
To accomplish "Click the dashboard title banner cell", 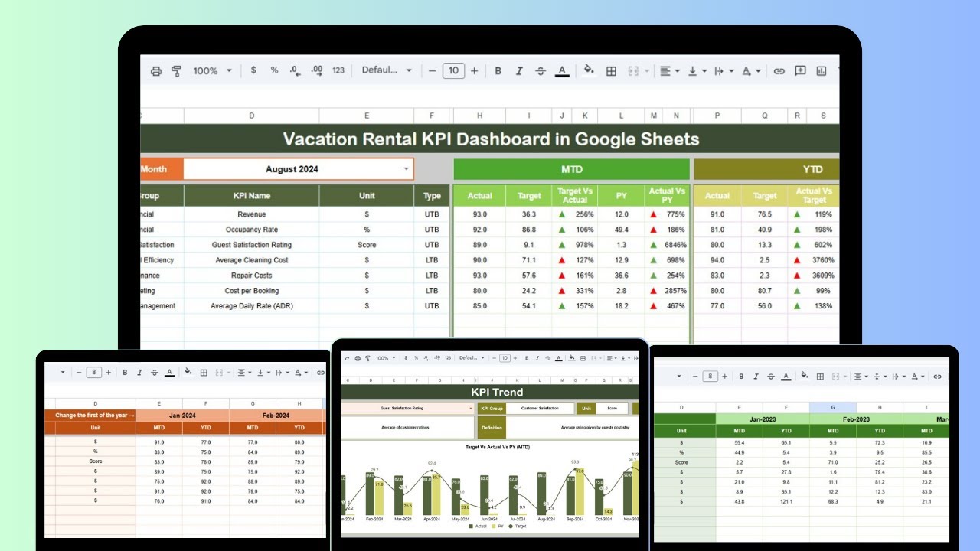I will (x=491, y=139).
